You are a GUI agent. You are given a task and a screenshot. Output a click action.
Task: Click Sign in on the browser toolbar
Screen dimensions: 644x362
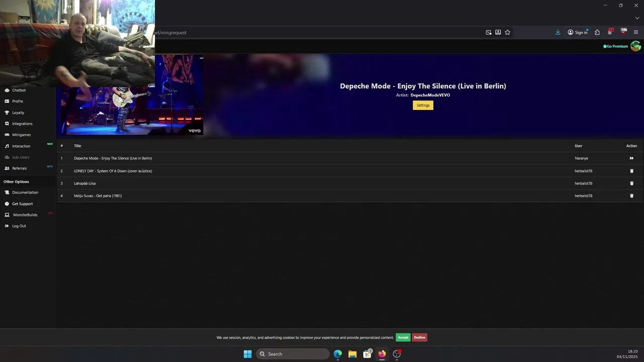click(x=578, y=32)
